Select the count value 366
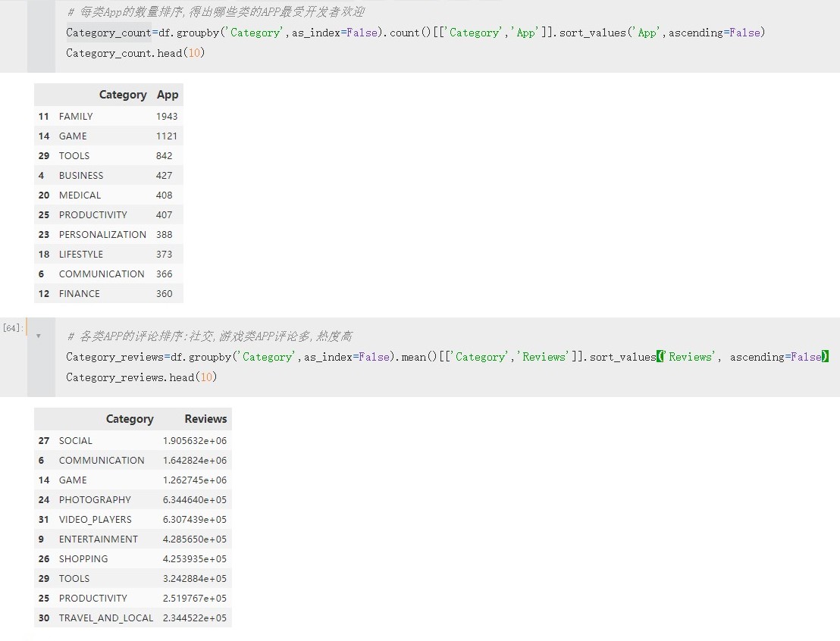The width and height of the screenshot is (840, 641). pyautogui.click(x=164, y=274)
